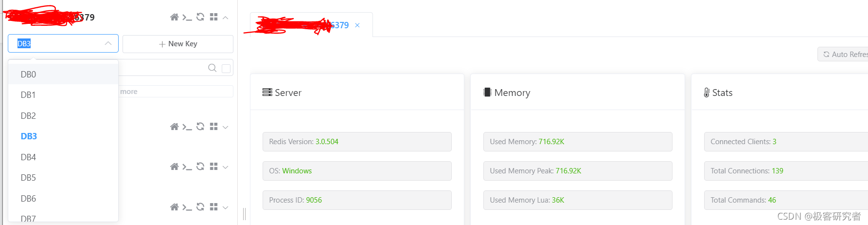Image resolution: width=868 pixels, height=225 pixels.
Task: Click the home icon of the second connection
Action: click(x=174, y=127)
